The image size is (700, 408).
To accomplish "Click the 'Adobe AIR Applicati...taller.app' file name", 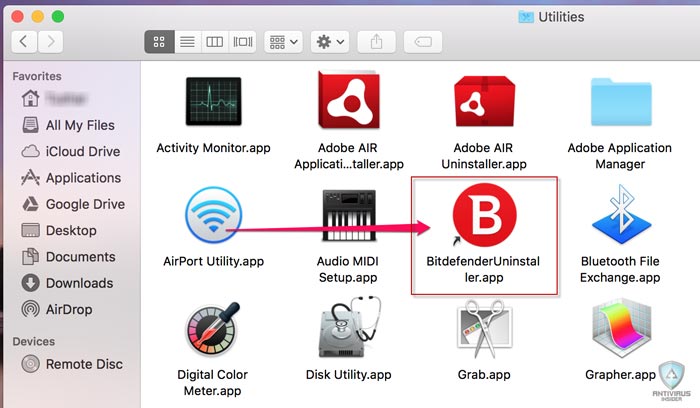I will click(349, 156).
